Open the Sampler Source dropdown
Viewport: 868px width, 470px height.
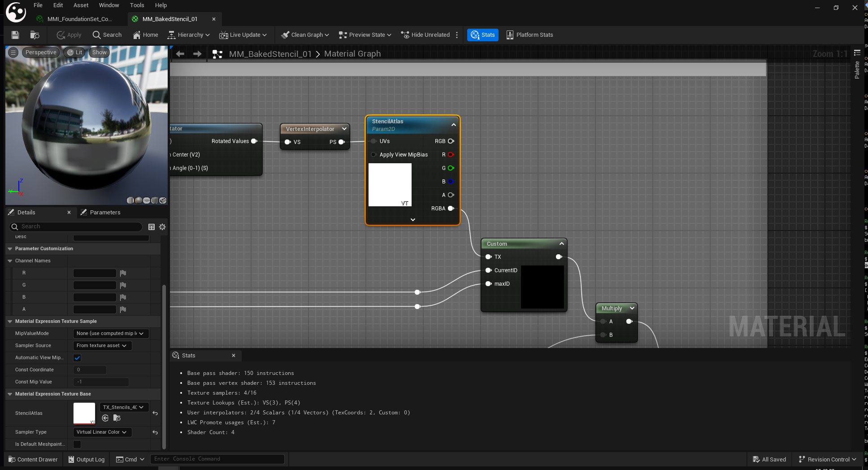[101, 346]
